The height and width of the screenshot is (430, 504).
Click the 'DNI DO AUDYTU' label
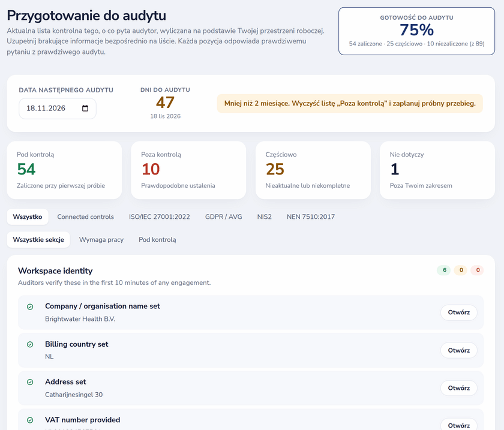click(165, 90)
